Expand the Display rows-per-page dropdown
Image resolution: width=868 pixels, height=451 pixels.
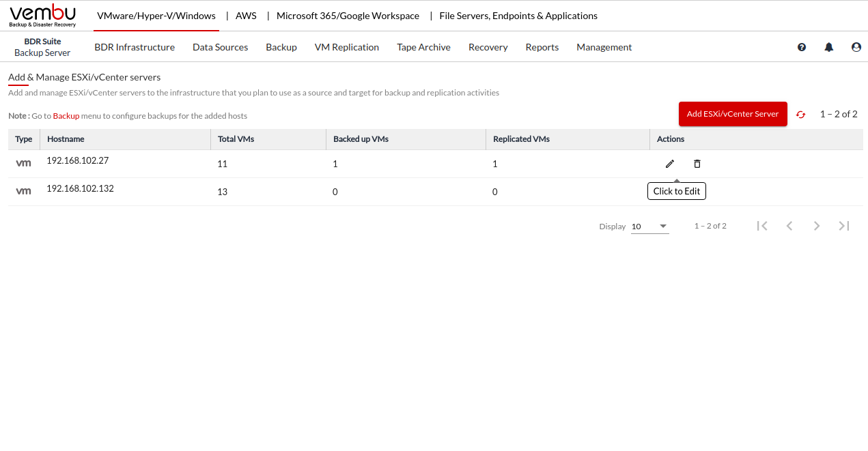coord(649,227)
